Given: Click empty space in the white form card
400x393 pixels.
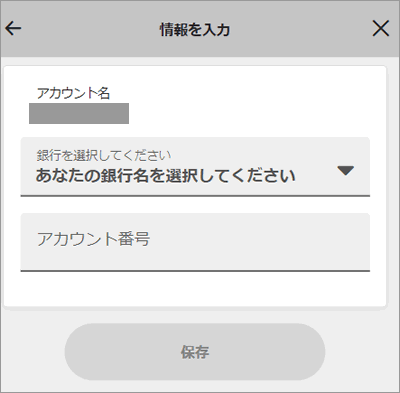Looking at the screenshot, I should [x=195, y=289].
